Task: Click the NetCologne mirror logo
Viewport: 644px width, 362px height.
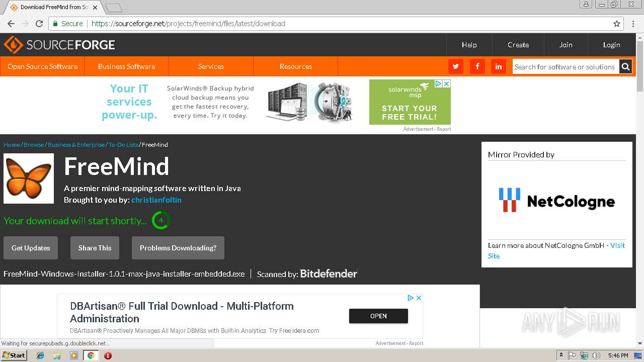Action: [557, 200]
